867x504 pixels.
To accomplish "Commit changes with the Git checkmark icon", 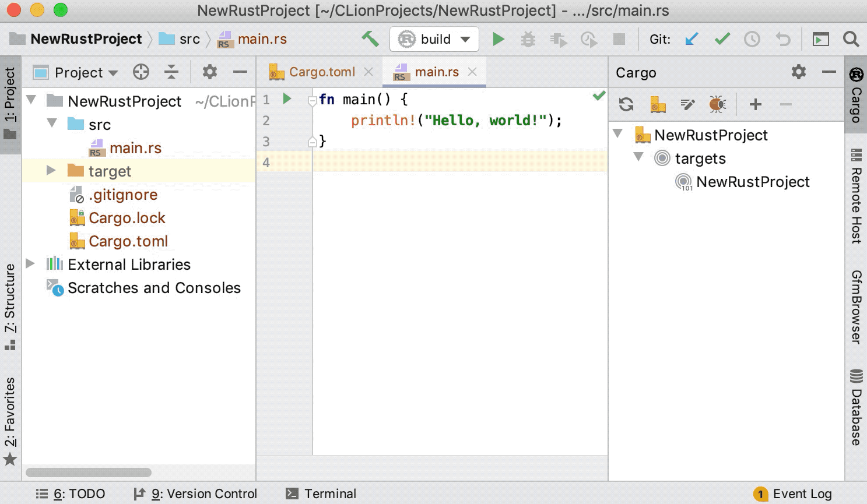I will click(722, 39).
